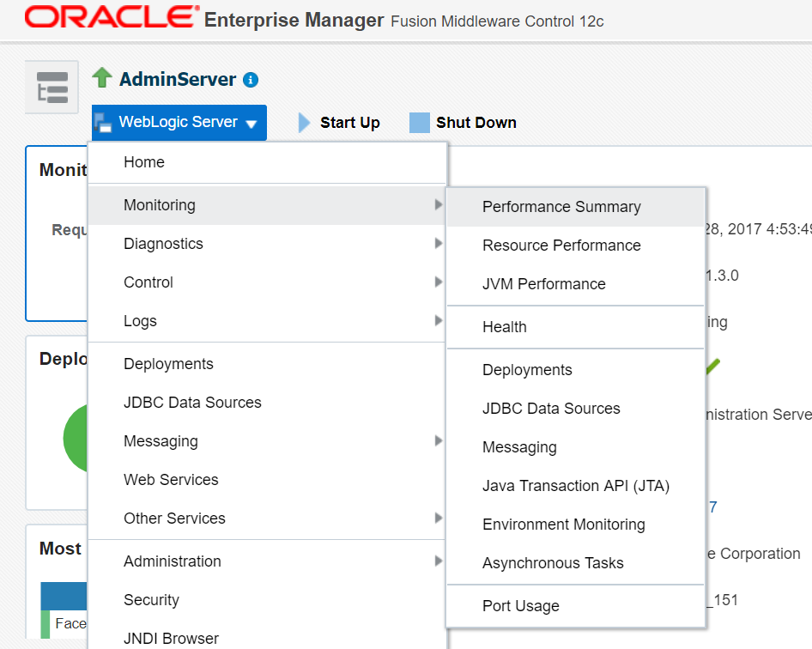Expand the Diagnostics submenu arrow
This screenshot has height=649, width=812.
pos(439,244)
